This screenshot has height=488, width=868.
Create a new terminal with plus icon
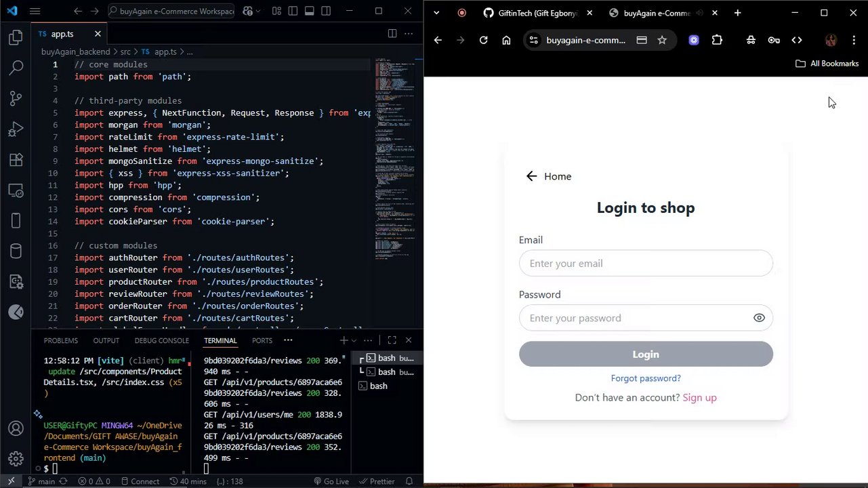point(344,340)
